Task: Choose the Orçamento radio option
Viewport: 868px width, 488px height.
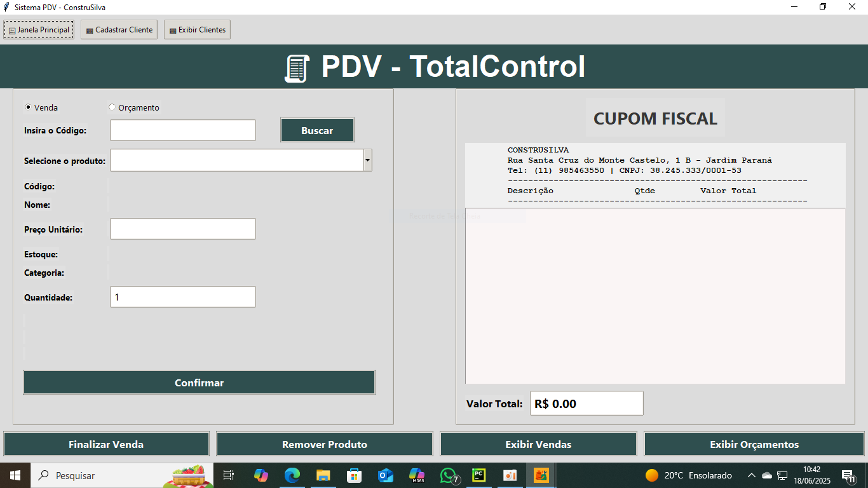Action: (x=112, y=107)
